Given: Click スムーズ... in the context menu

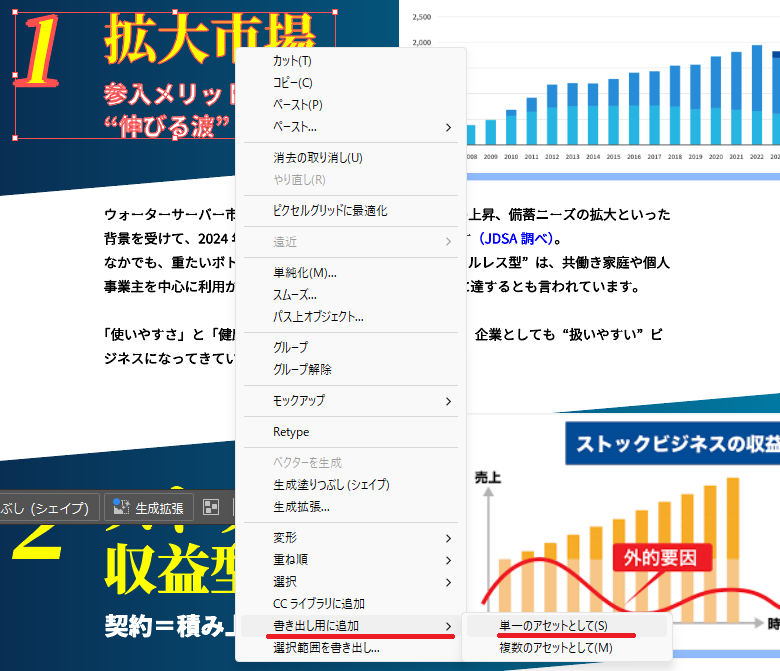Looking at the screenshot, I should click(x=294, y=295).
